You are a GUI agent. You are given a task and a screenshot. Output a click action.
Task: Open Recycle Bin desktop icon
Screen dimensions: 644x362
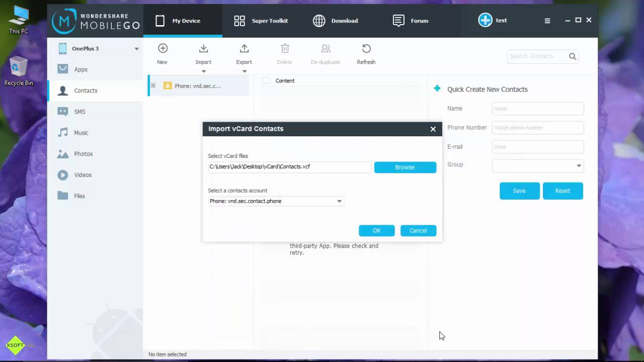pos(19,70)
